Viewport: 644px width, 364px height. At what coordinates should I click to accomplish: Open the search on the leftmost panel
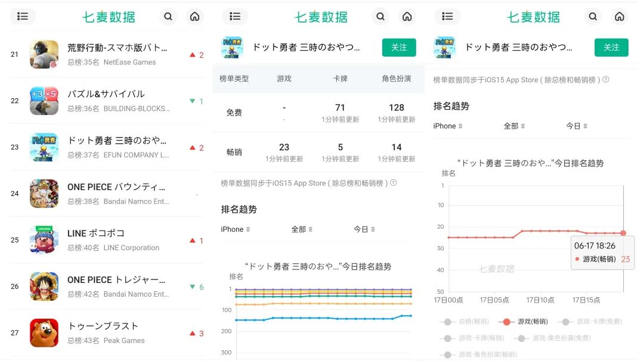tap(167, 17)
